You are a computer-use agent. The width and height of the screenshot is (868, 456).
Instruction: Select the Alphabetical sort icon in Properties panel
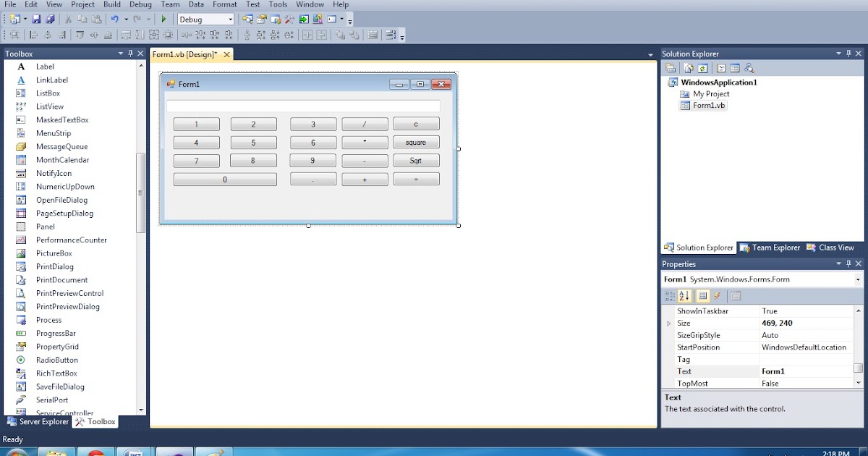pyautogui.click(x=684, y=295)
